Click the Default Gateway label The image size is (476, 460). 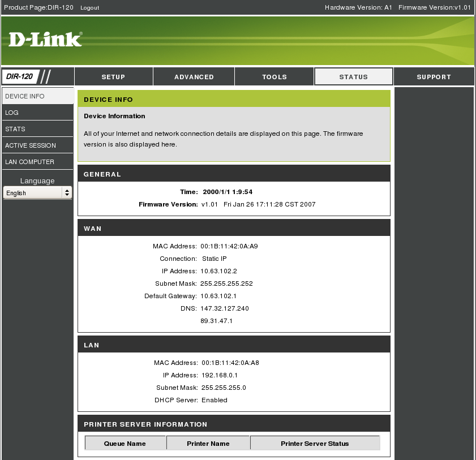(170, 296)
